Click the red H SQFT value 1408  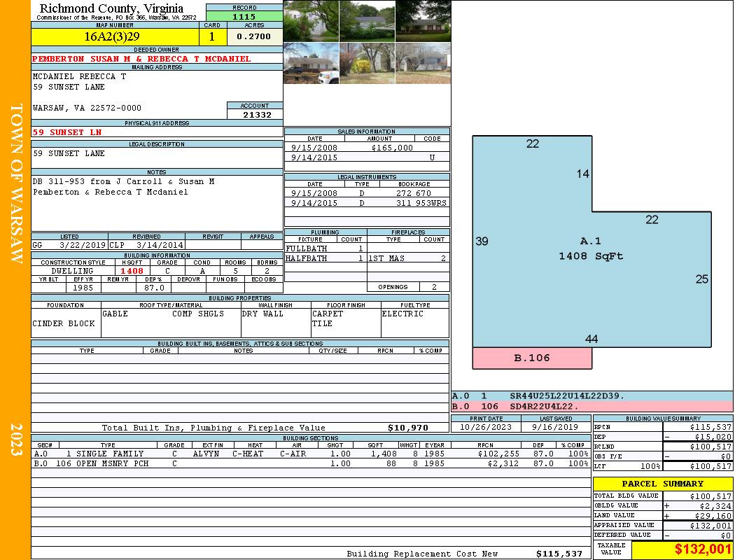click(132, 271)
